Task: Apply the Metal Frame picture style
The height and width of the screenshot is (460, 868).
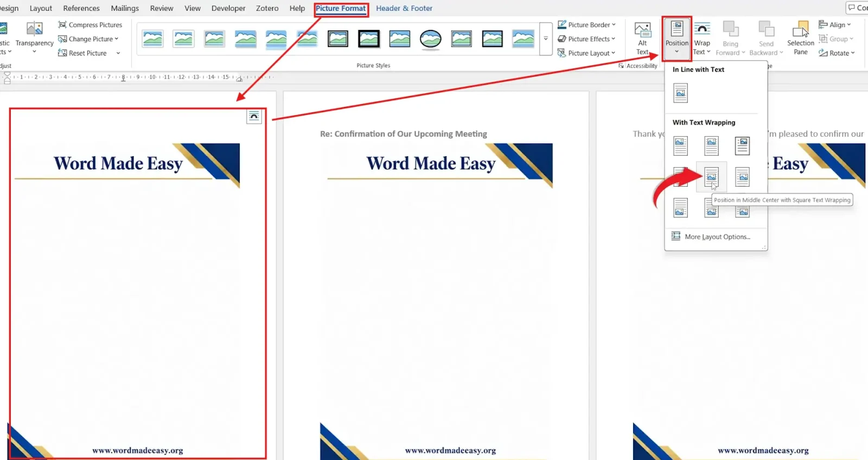Action: (x=214, y=39)
